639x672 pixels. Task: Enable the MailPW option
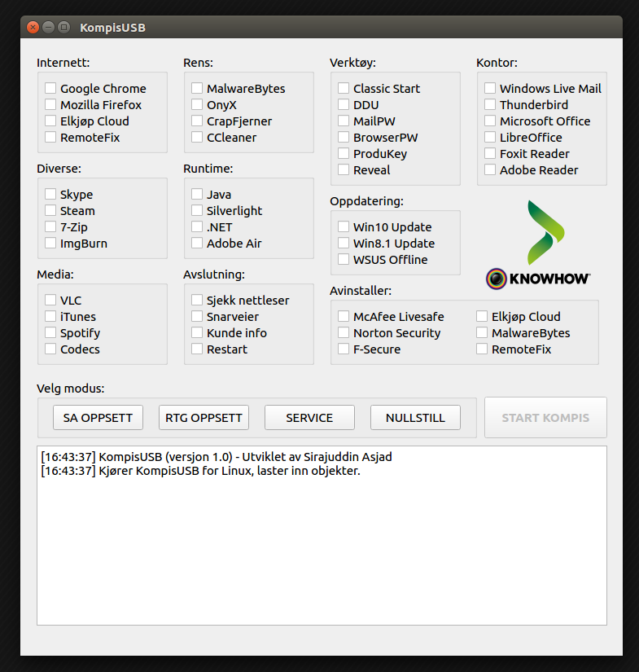coord(344,121)
